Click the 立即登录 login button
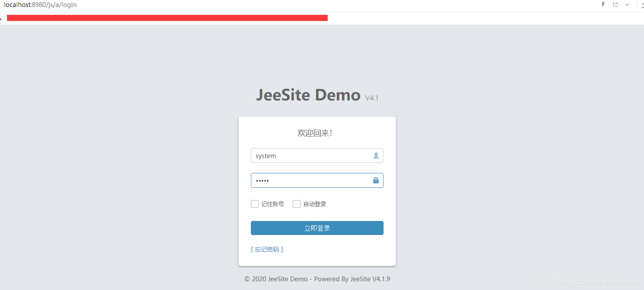 [x=317, y=228]
